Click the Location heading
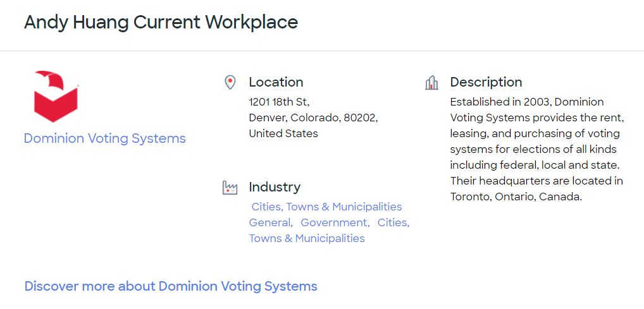The image size is (644, 309). pos(276,82)
